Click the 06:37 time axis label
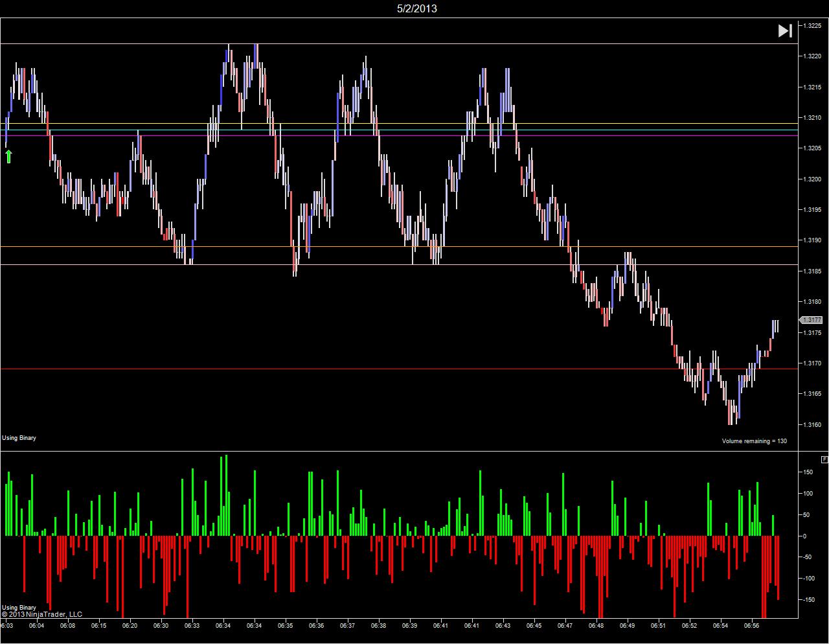 click(347, 626)
